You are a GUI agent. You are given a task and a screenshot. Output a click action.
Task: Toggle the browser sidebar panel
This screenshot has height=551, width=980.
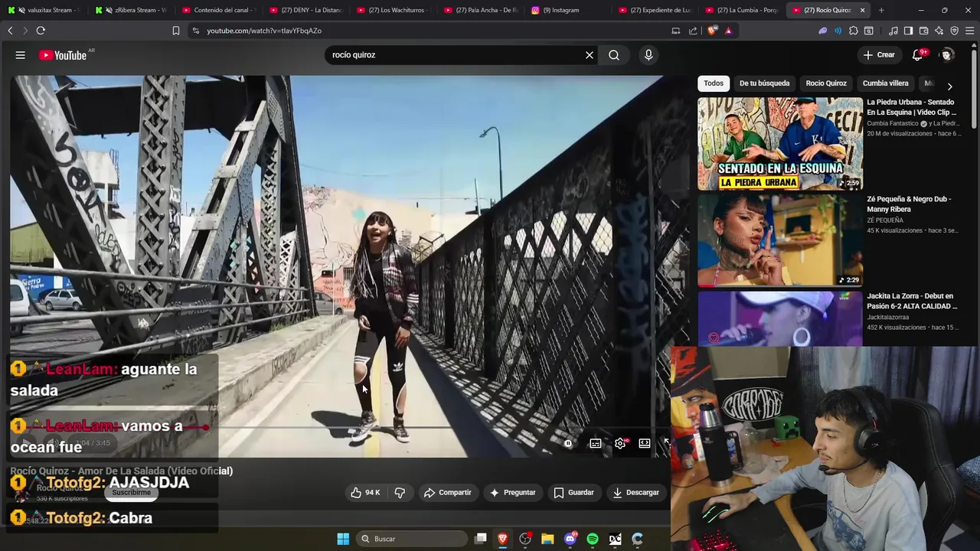click(x=908, y=31)
